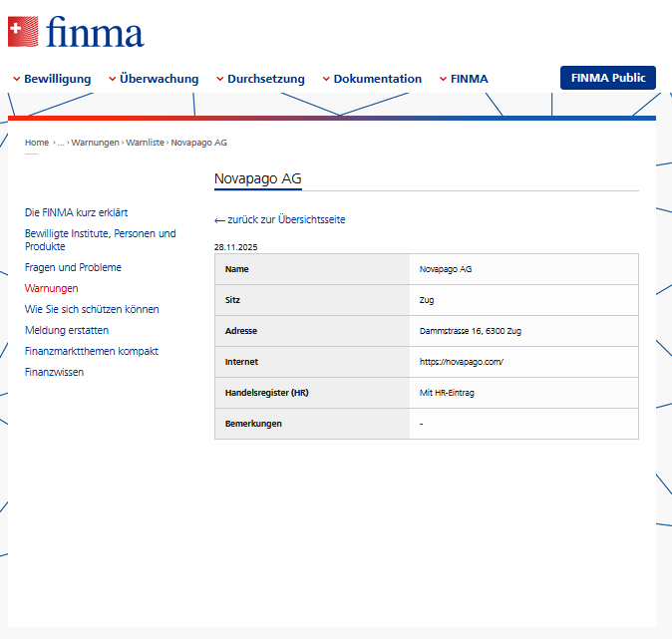
Task: Click the dash value in the Bemerkungen row
Action: [x=421, y=424]
